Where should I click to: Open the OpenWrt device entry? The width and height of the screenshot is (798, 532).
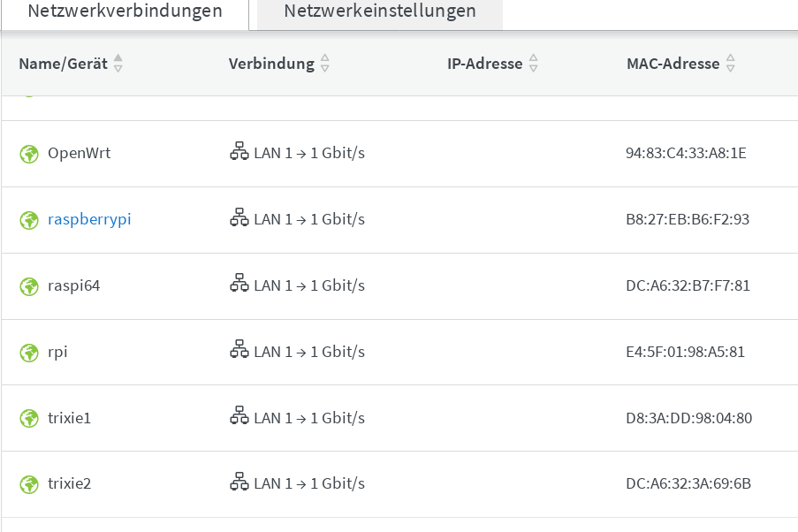[79, 153]
